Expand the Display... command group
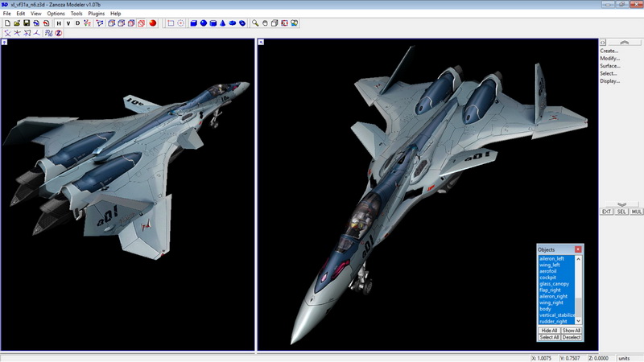The height and width of the screenshot is (362, 644). click(610, 81)
